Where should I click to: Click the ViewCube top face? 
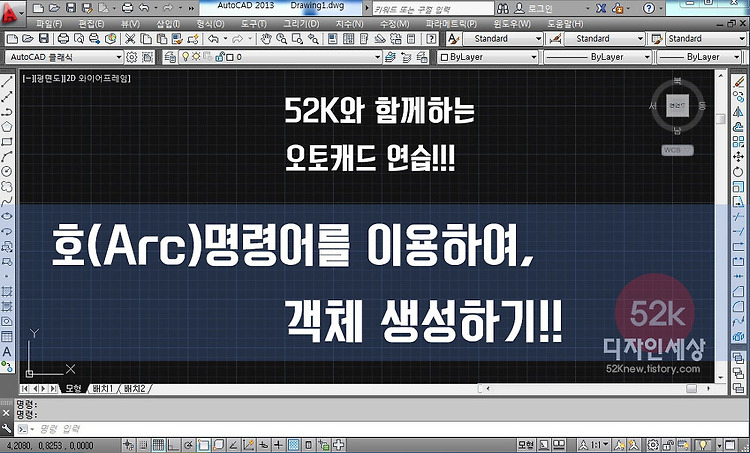point(677,105)
